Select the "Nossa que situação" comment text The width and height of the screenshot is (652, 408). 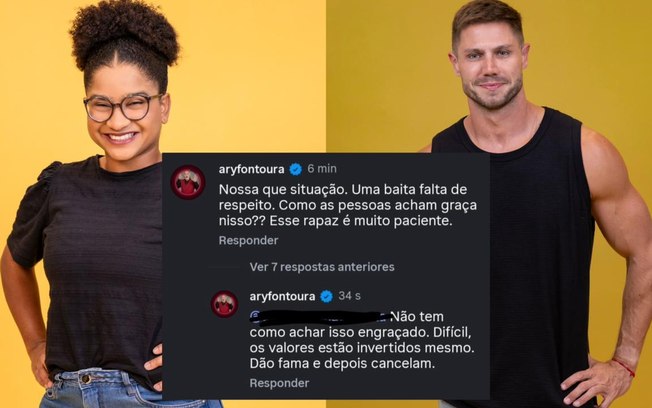(348, 205)
